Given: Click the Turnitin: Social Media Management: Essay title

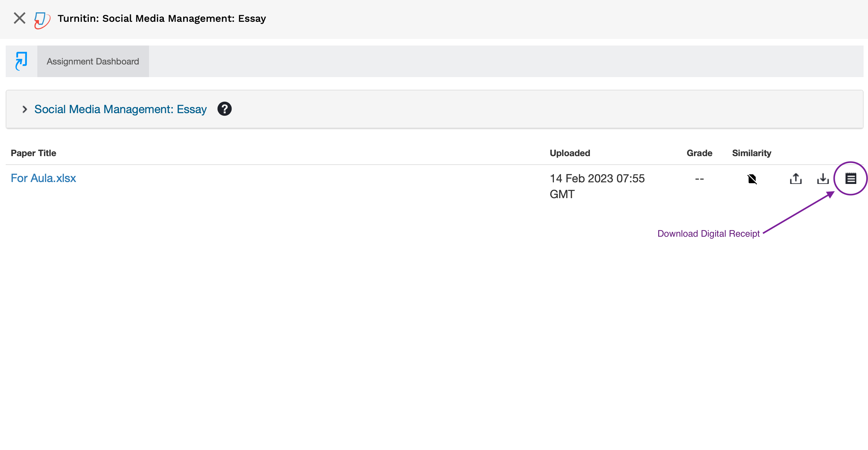Looking at the screenshot, I should [162, 19].
